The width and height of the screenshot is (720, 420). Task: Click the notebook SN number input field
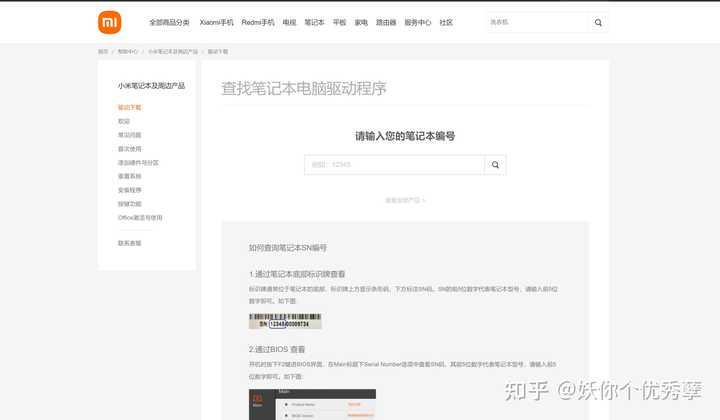(x=394, y=165)
